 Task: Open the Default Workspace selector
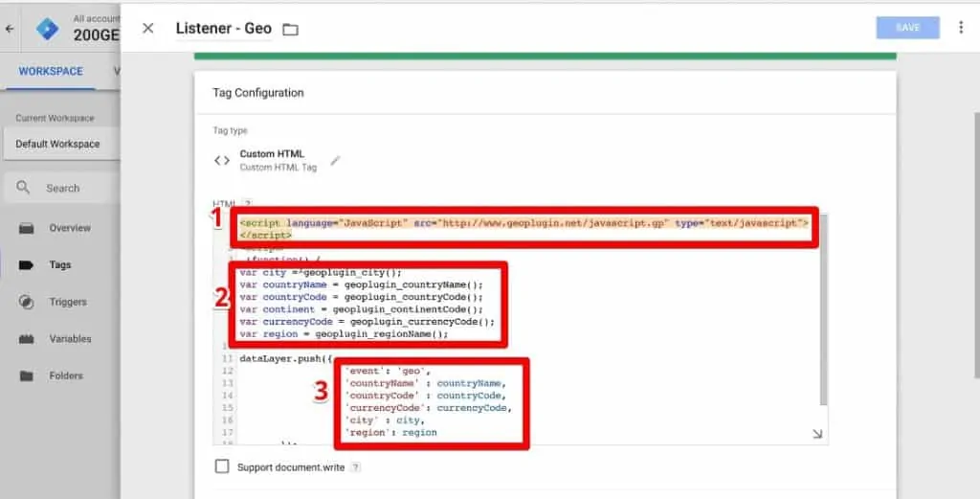point(60,144)
